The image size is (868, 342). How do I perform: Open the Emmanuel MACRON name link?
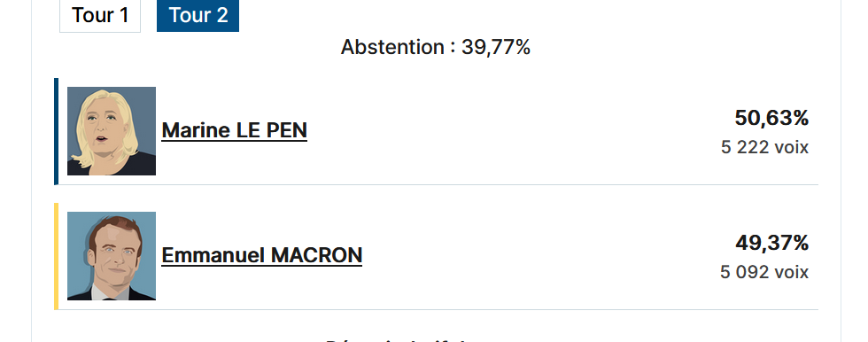coord(262,256)
